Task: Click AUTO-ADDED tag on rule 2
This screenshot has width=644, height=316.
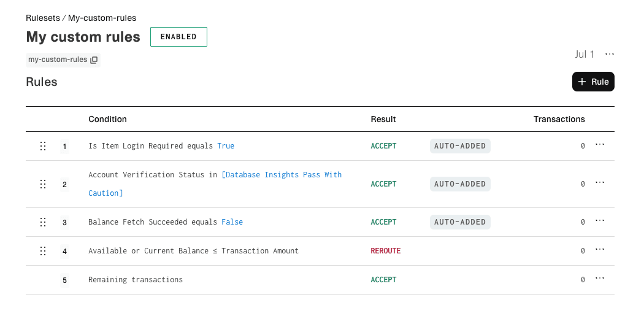Action: (x=460, y=184)
